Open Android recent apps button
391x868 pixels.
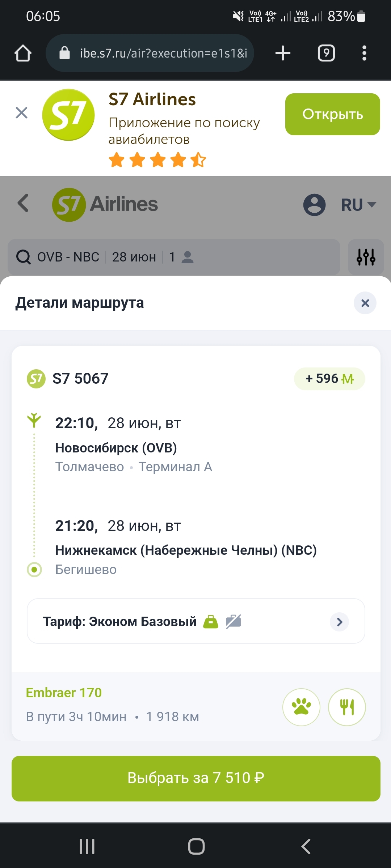[87, 847]
